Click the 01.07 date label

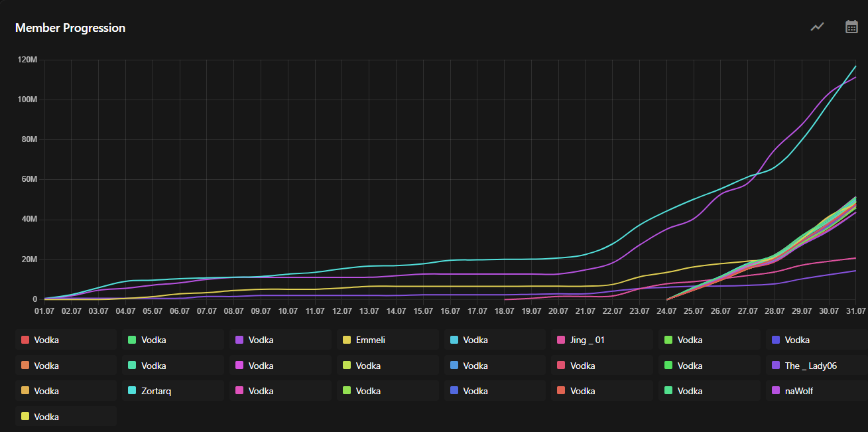(x=44, y=311)
